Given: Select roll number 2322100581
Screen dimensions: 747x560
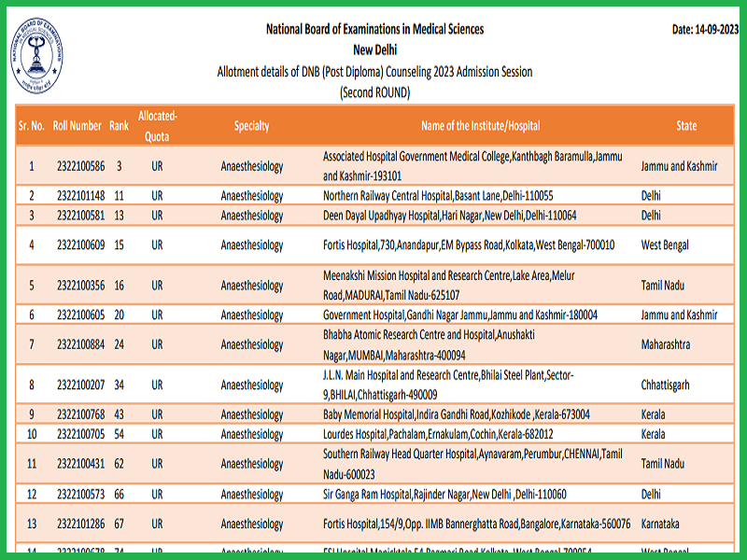Looking at the screenshot, I should point(81,216).
